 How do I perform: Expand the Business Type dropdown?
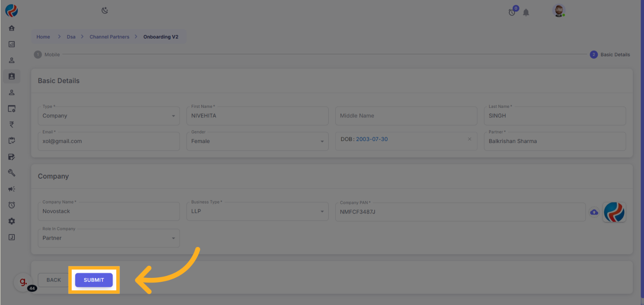point(322,211)
